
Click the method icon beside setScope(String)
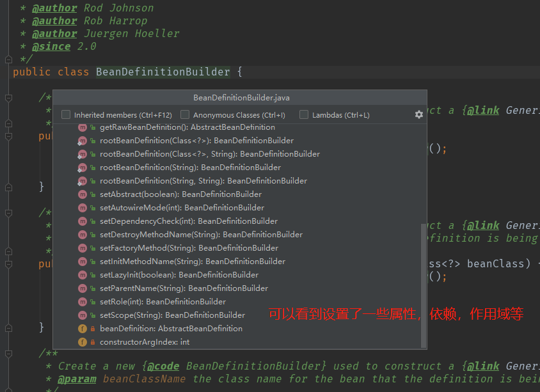83,315
